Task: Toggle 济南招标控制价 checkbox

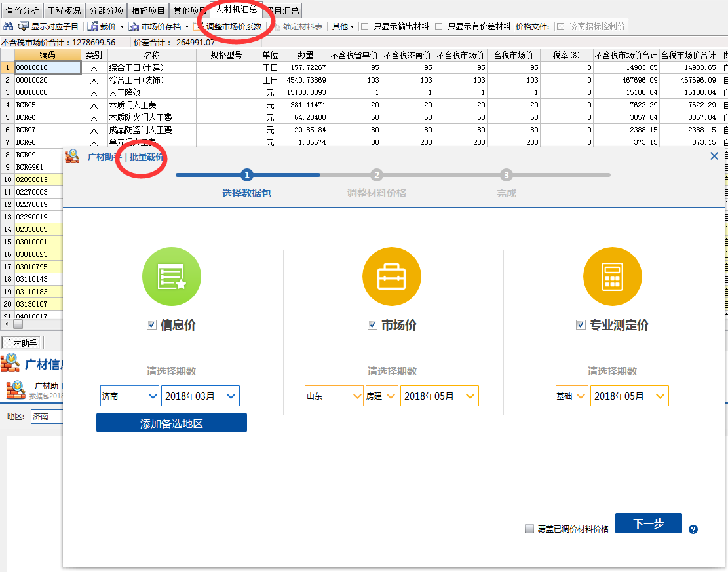Action: tap(560, 26)
